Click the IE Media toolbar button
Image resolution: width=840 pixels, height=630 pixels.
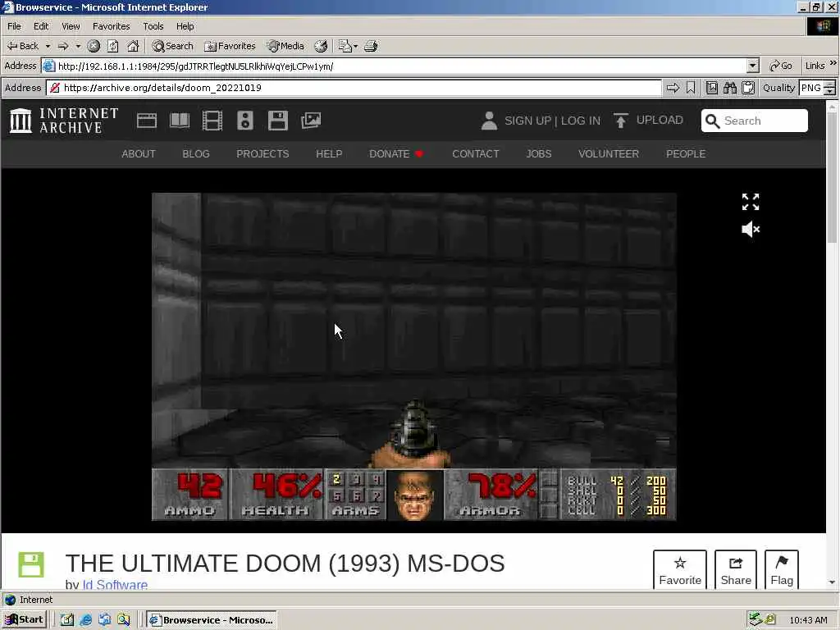point(285,46)
